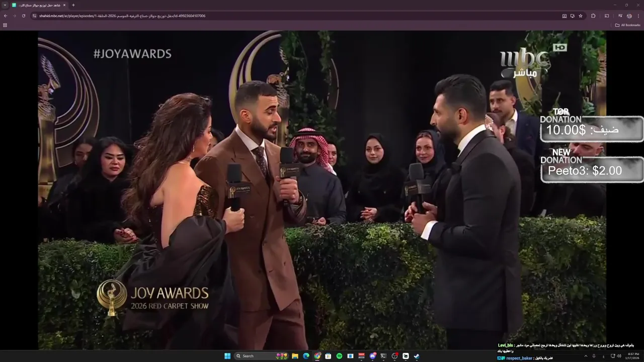Open the Chrome three-dot menu
Screen dimensions: 644x362
(638, 16)
